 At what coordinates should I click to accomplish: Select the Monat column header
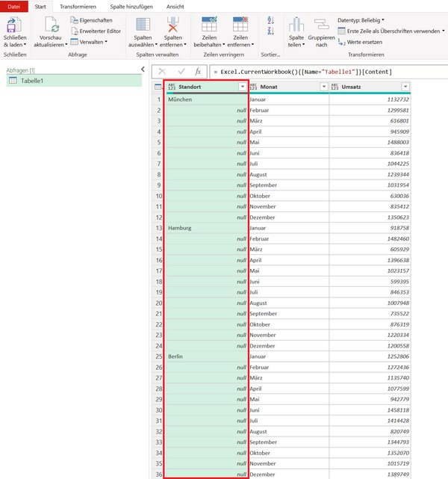click(x=288, y=87)
